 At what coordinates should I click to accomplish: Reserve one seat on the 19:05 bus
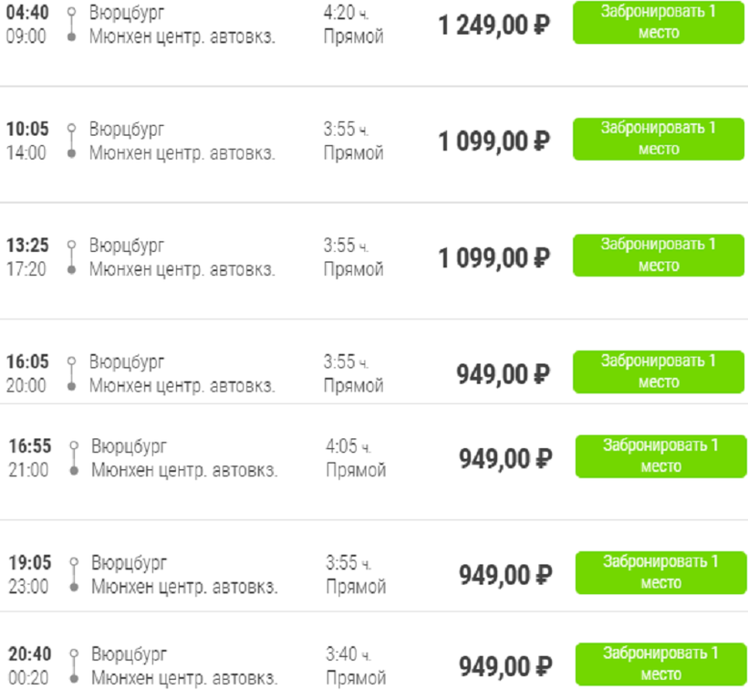pyautogui.click(x=660, y=572)
